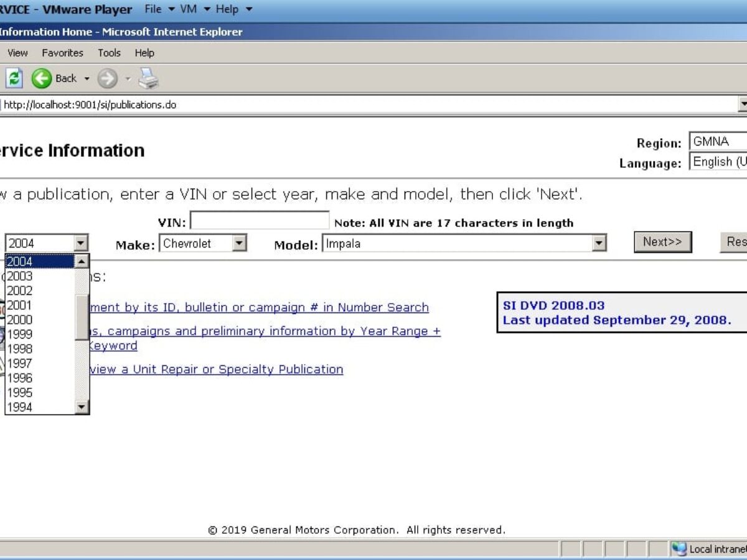The image size is (747, 560).
Task: Click the Local intranet zone icon
Action: (679, 549)
